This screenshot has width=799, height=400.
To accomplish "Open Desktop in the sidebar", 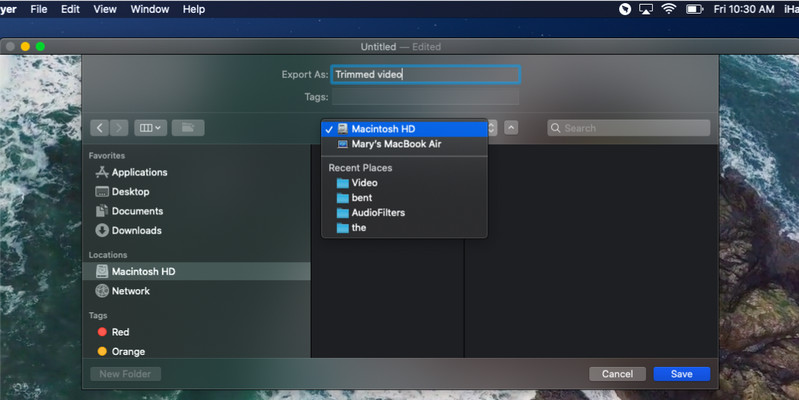I will click(x=196, y=192).
